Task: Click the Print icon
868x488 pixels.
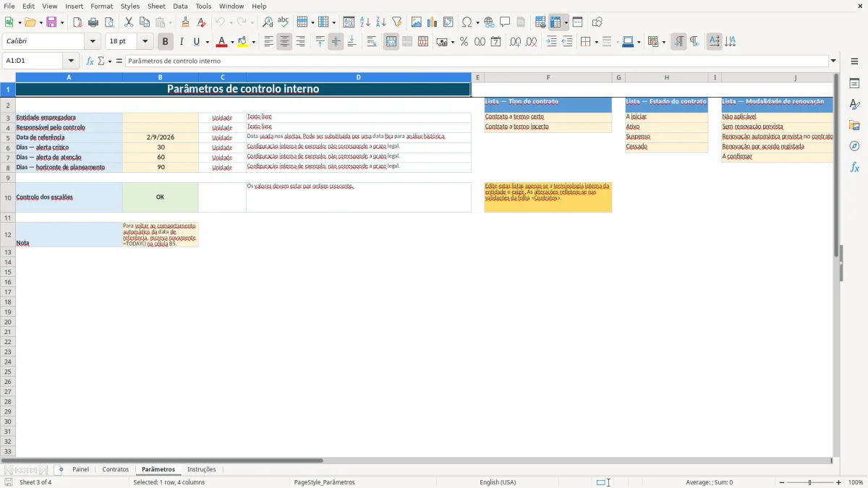Action: pos(93,22)
